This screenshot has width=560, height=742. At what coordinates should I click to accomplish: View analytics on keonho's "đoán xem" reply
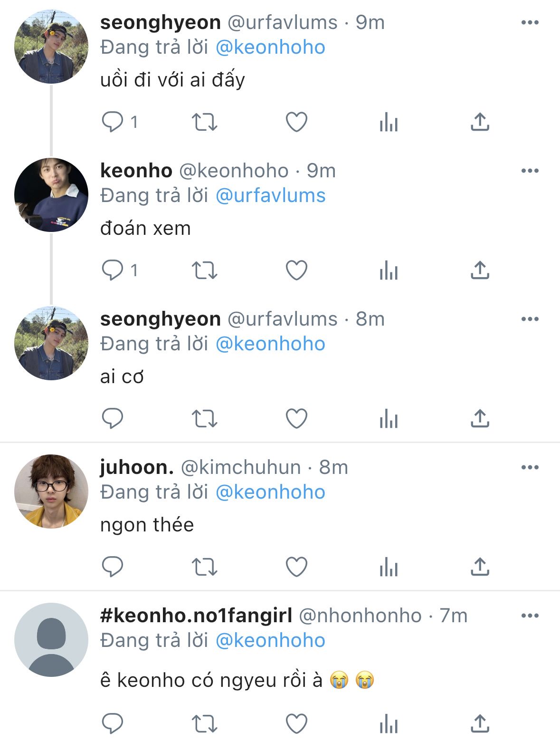tap(389, 270)
